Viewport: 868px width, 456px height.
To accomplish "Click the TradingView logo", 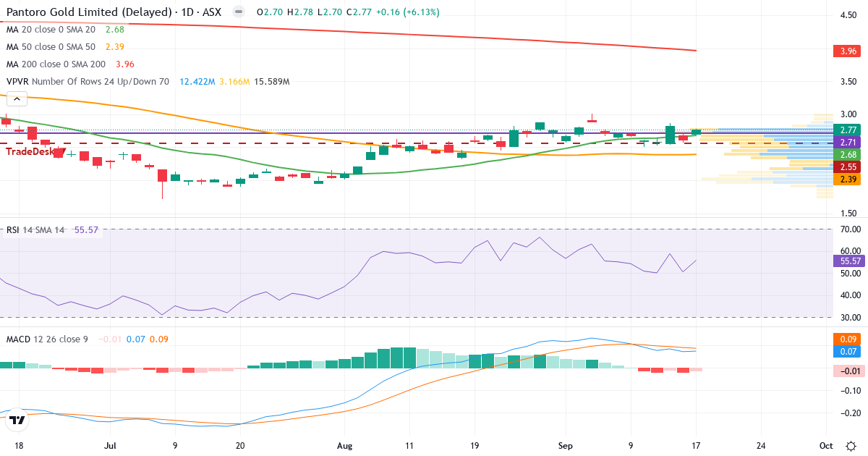I will pos(18,420).
